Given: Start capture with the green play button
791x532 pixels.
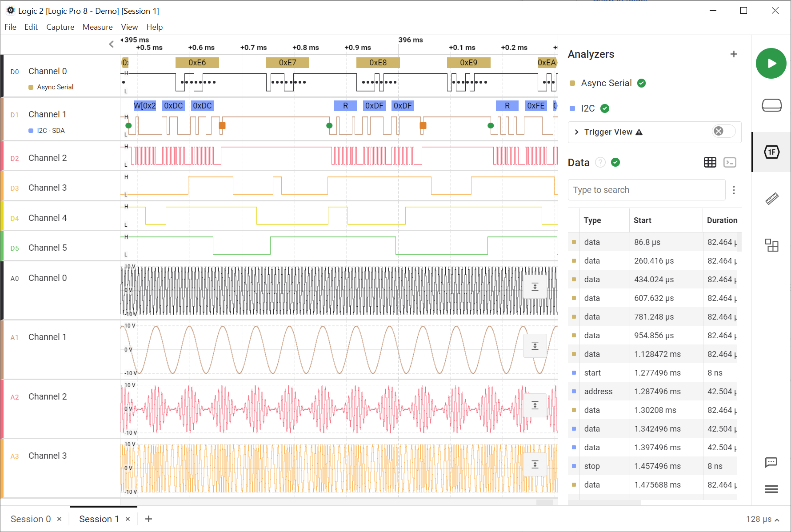Looking at the screenshot, I should (x=771, y=64).
